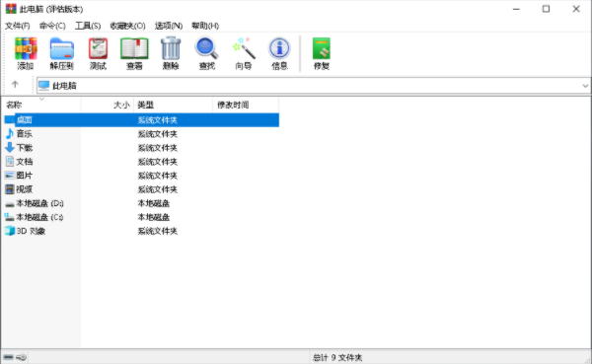
Task: Minimize the WinRAR window
Action: (516, 9)
